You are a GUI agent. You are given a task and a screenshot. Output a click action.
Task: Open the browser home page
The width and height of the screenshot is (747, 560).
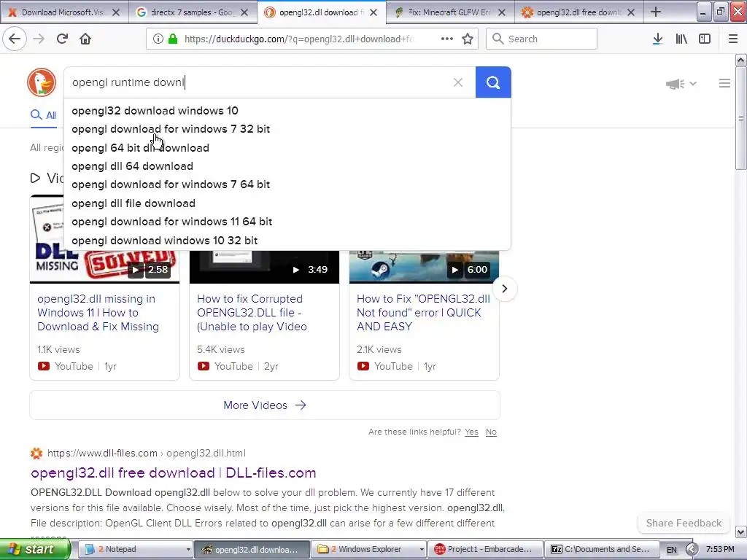85,39
